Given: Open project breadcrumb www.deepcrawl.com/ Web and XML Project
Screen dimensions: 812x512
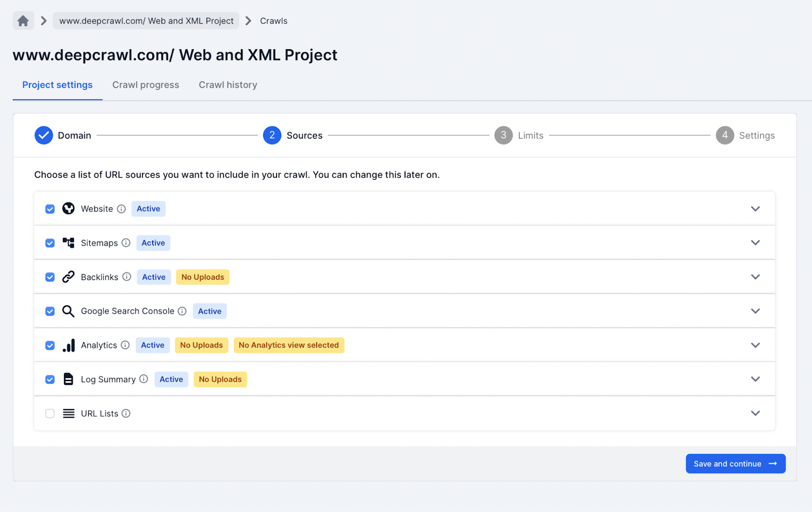Looking at the screenshot, I should coord(146,21).
